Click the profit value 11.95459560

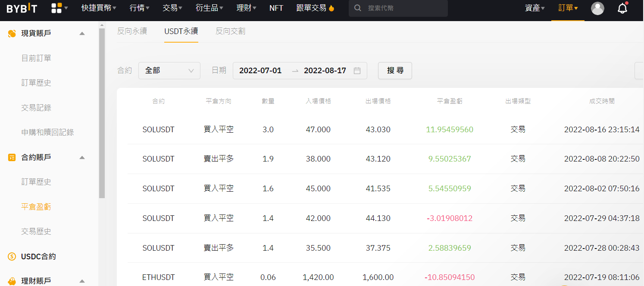click(450, 129)
